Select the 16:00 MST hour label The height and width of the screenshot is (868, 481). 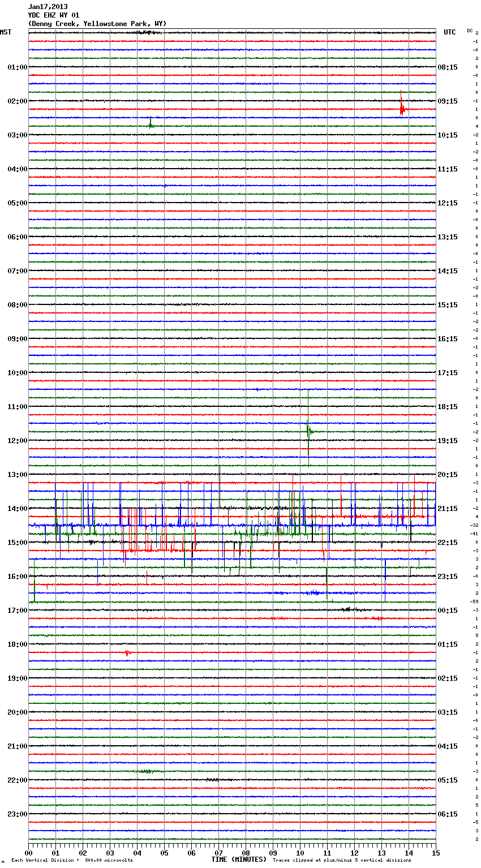tap(17, 577)
